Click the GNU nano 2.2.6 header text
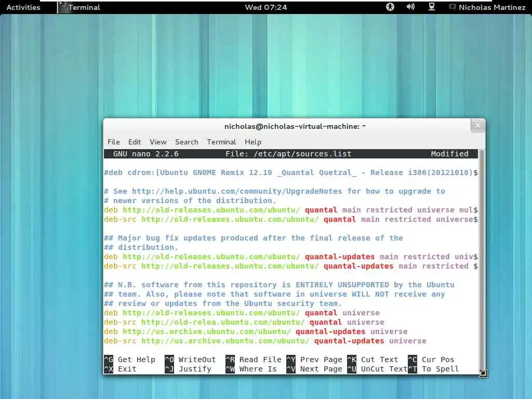The image size is (532, 399). pos(146,154)
